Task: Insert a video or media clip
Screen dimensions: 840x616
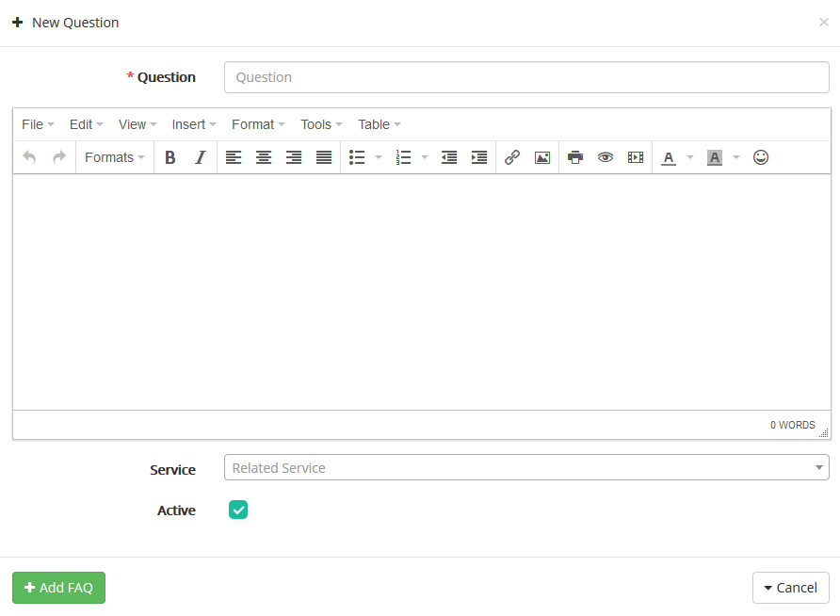Action: click(x=636, y=157)
